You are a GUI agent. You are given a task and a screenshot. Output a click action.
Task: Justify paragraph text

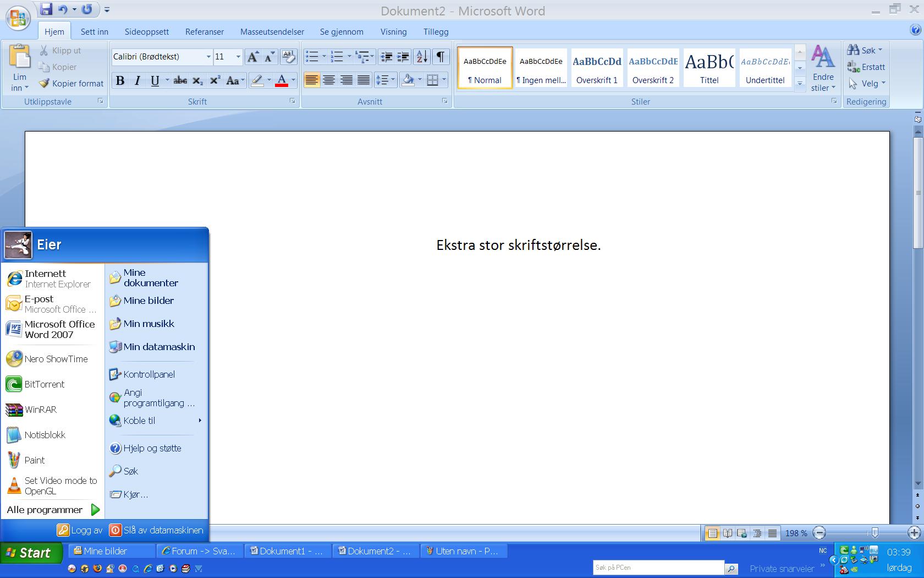click(x=364, y=80)
